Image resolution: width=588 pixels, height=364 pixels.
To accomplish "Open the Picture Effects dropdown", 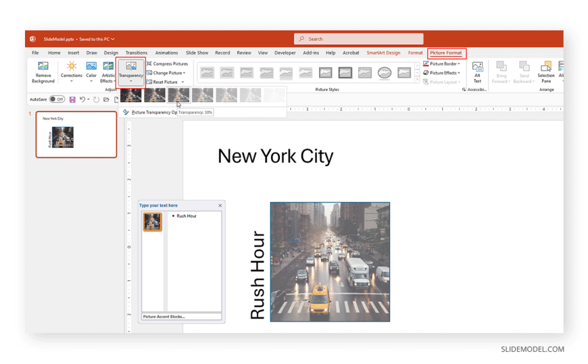I will (441, 73).
